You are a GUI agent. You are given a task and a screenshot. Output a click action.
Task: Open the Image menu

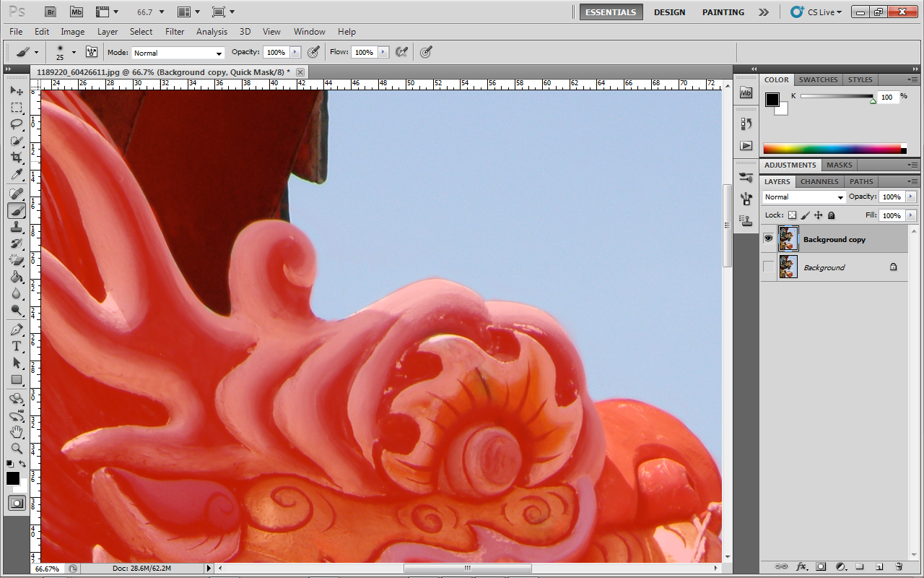click(x=73, y=32)
